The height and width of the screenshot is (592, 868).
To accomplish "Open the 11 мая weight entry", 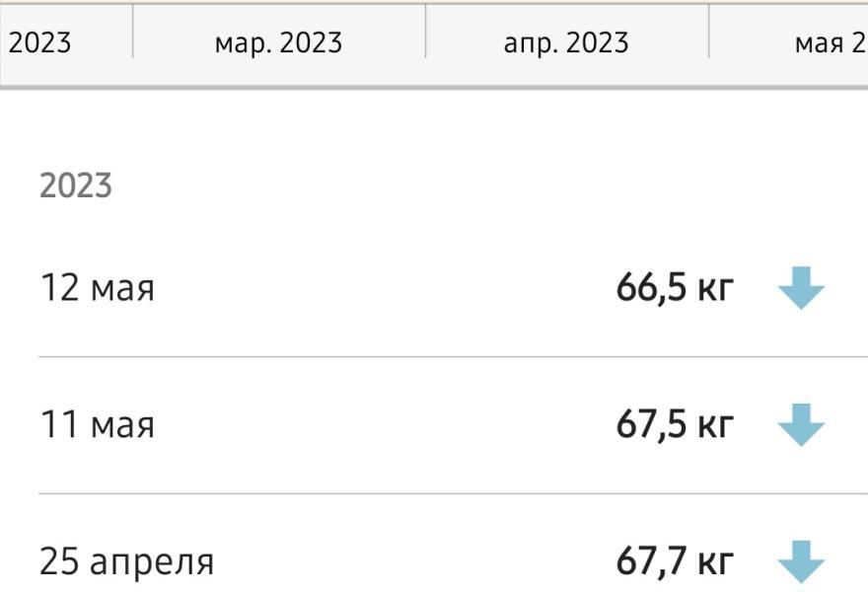I will [x=453, y=424].
